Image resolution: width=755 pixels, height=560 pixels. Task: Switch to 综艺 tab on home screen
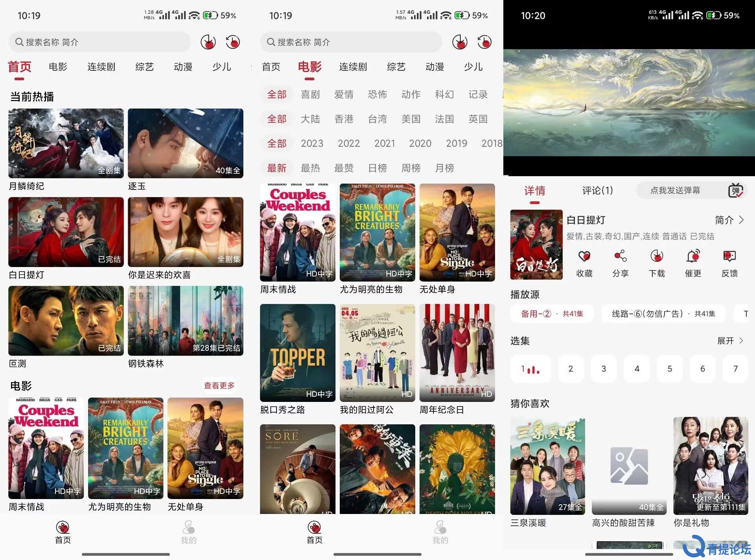point(144,67)
